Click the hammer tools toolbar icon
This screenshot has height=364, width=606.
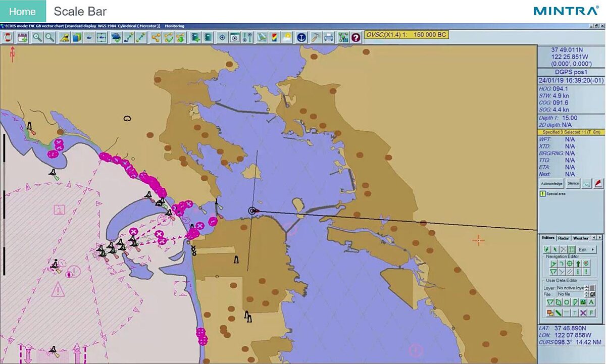[315, 37]
